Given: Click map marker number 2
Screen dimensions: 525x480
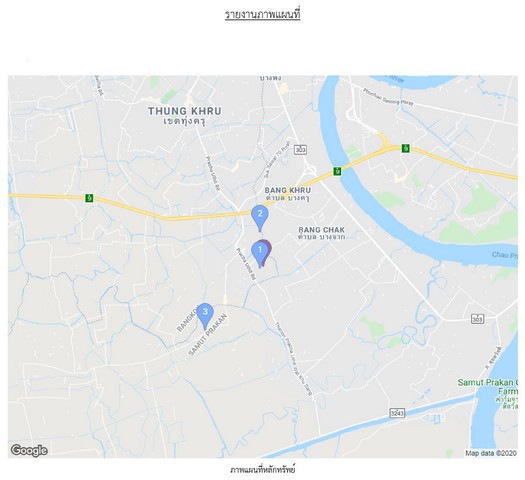Looking at the screenshot, I should [x=260, y=218].
